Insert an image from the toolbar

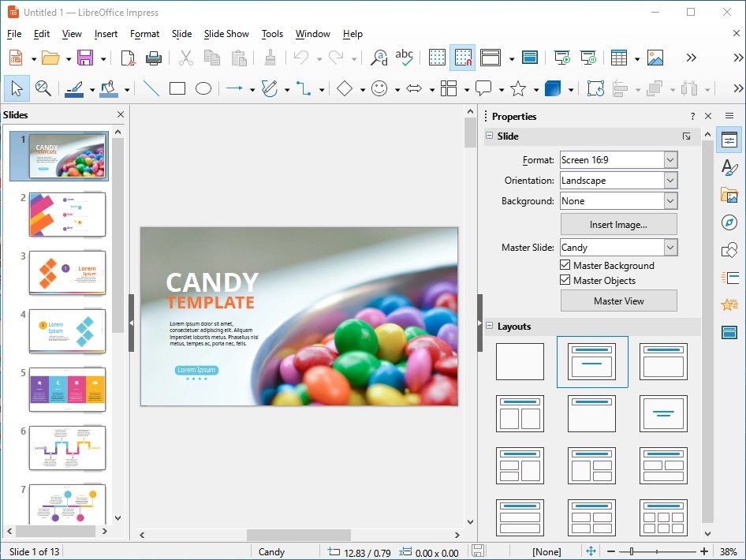pyautogui.click(x=655, y=57)
